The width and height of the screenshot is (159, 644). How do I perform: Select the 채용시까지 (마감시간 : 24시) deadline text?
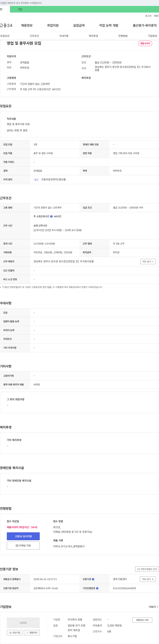point(22,527)
